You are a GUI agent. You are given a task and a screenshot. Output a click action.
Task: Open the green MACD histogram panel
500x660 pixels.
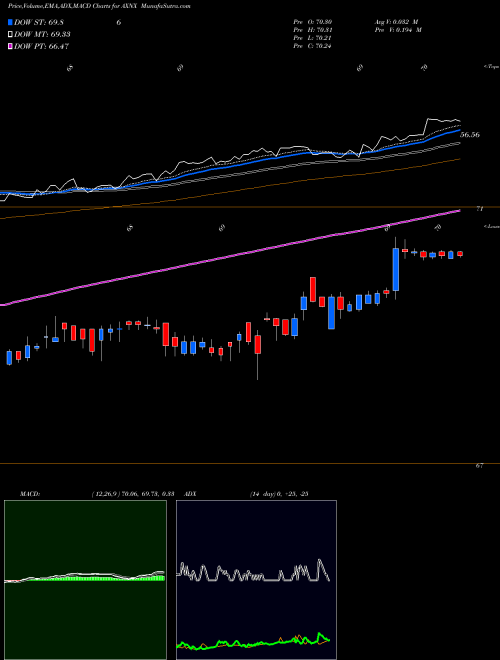[85, 580]
